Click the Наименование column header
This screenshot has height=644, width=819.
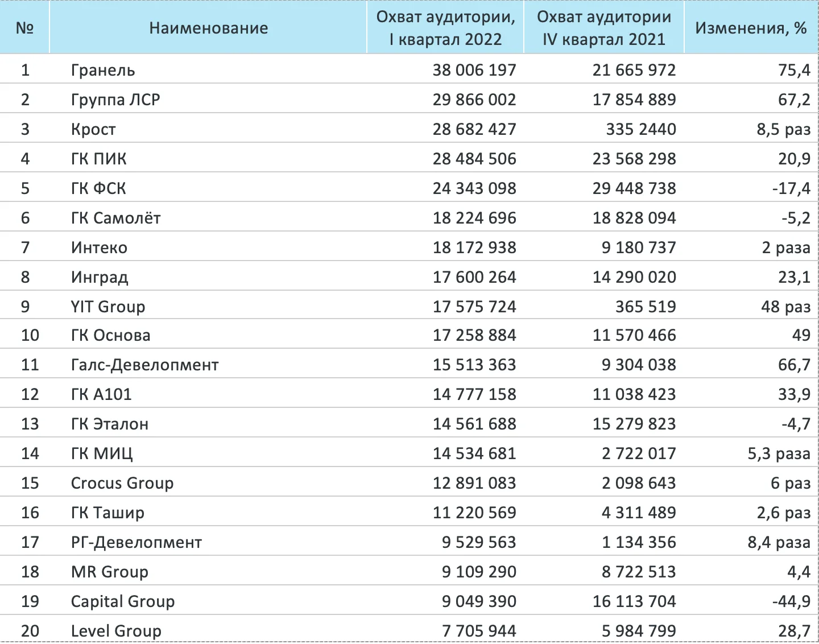click(208, 28)
